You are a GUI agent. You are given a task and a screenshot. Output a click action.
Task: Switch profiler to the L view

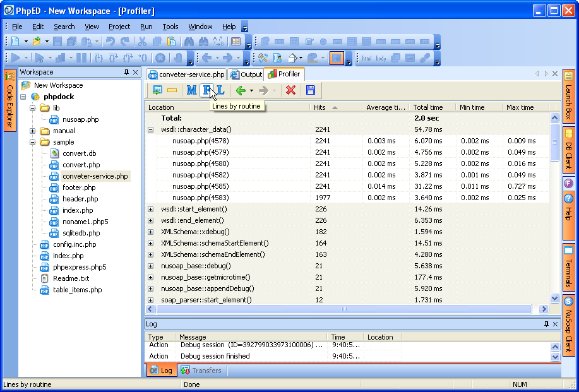coord(220,90)
